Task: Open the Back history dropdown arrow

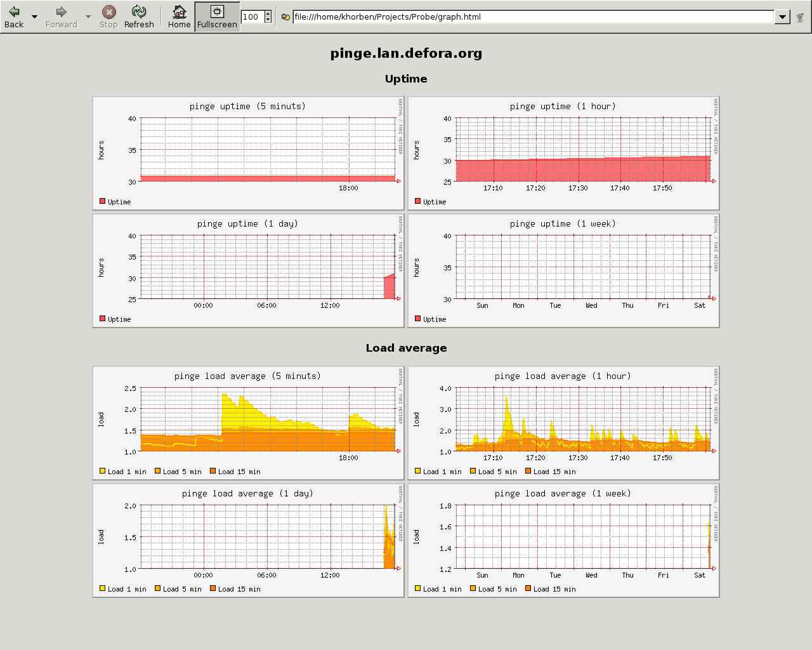Action: pos(34,17)
